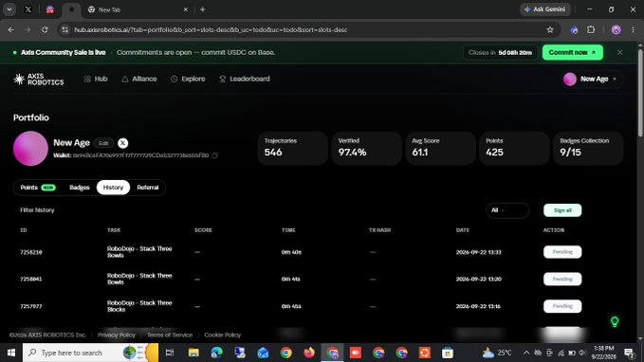Open the Explore navigation item

point(188,79)
